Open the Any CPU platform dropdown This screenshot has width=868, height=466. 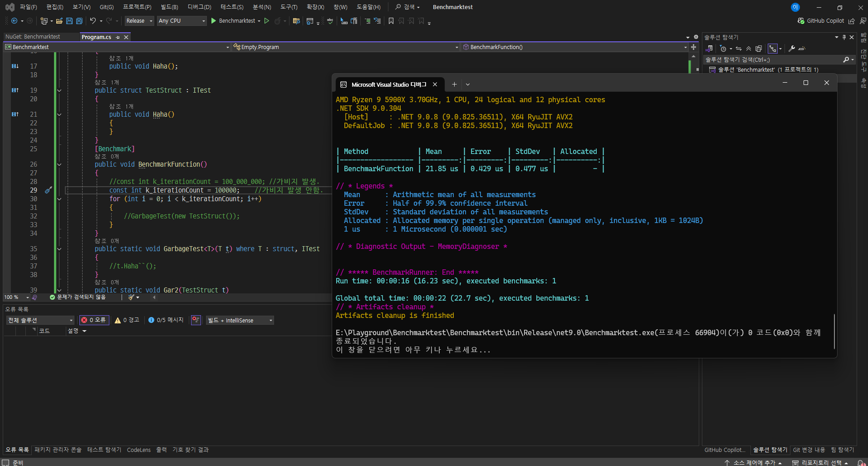coord(182,21)
